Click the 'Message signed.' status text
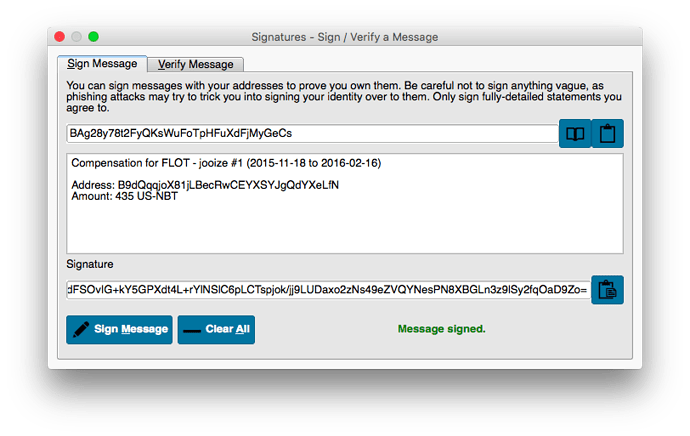This screenshot has height=436, width=690. (441, 329)
